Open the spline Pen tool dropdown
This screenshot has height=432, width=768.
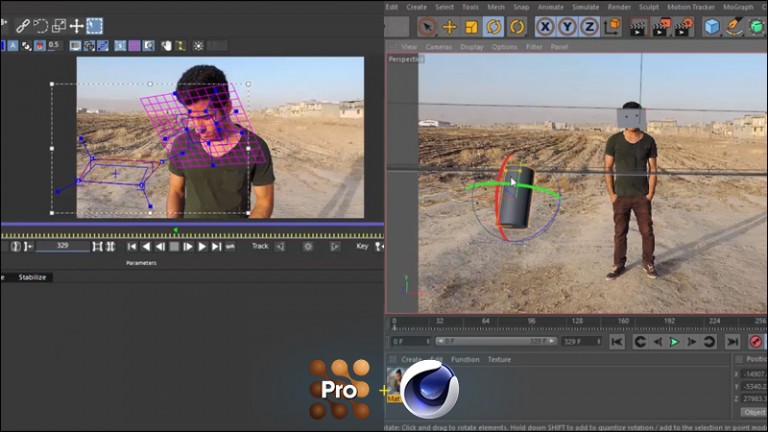coord(734,26)
